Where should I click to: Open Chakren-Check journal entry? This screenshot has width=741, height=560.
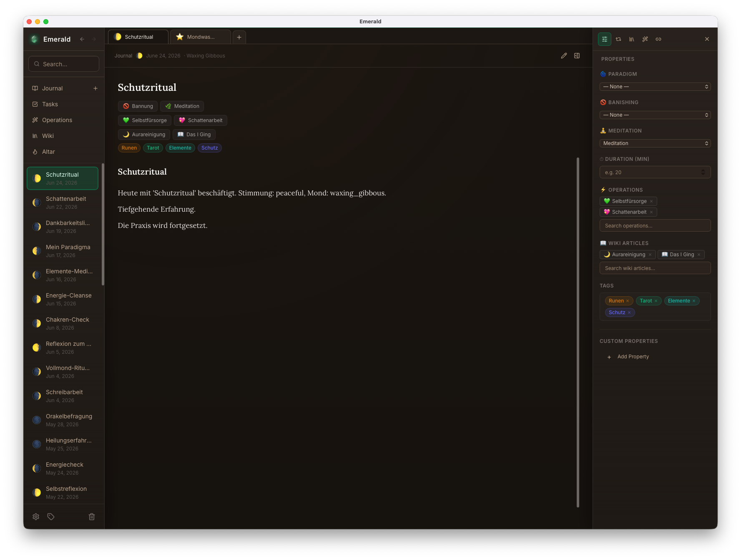pos(63,323)
